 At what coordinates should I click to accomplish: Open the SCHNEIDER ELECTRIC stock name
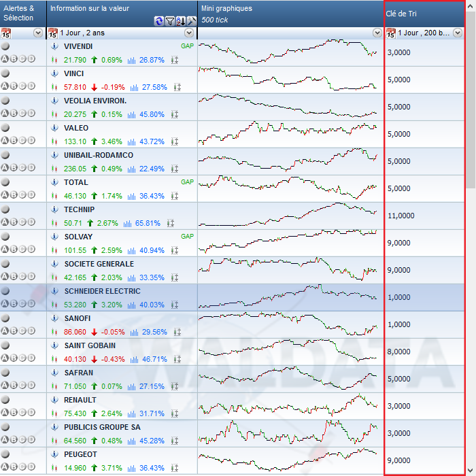tap(102, 291)
